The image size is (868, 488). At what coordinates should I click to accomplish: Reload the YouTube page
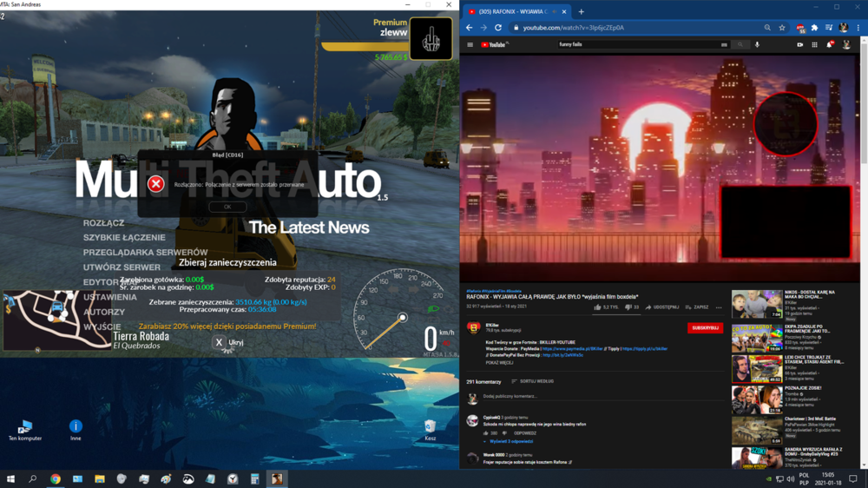point(498,28)
